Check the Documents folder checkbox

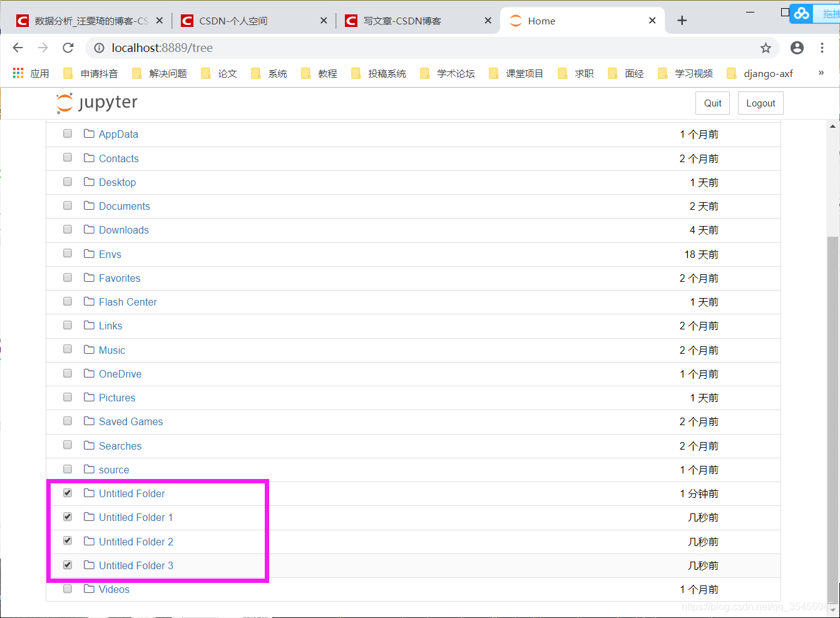(68, 205)
